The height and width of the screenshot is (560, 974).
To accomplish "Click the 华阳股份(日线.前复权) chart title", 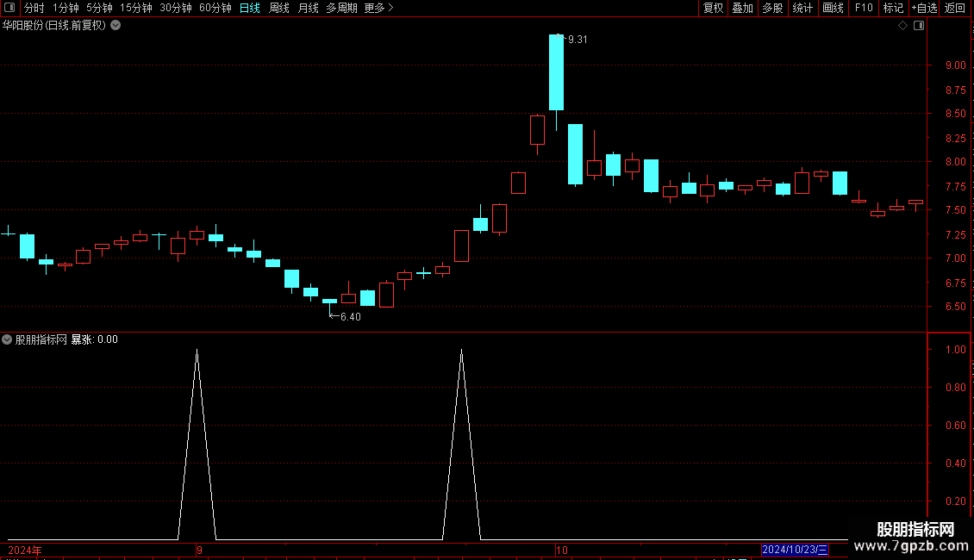I will [x=54, y=26].
